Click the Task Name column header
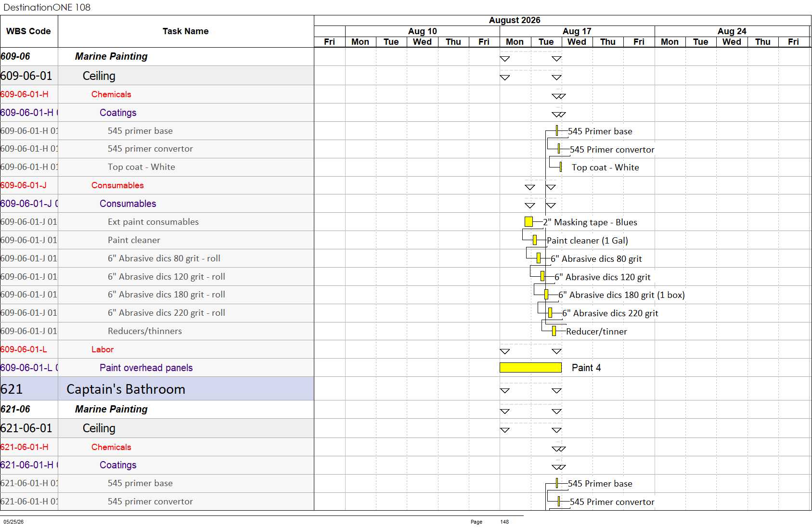 click(x=186, y=31)
